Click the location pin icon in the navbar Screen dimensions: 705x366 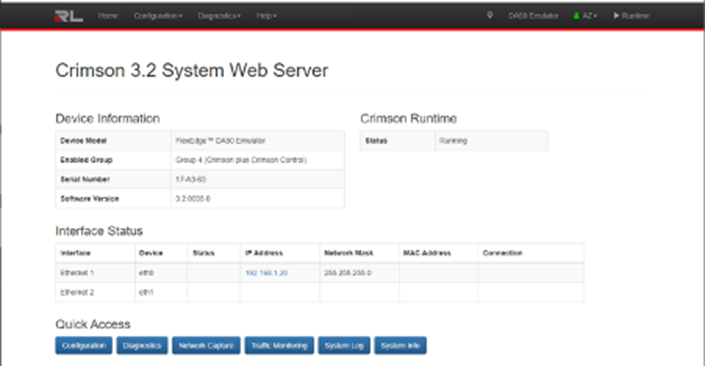point(490,15)
